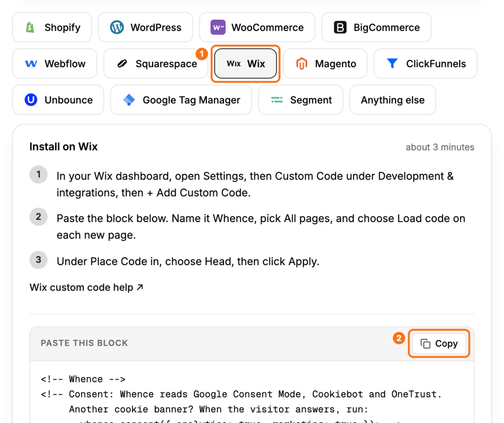
Task: Open the Wix custom code help link
Action: point(86,288)
